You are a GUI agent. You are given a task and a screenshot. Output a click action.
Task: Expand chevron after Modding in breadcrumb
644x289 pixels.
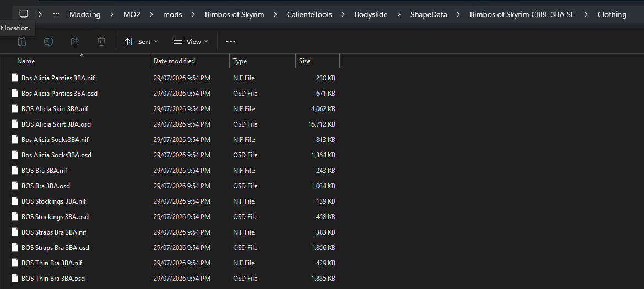tap(112, 14)
